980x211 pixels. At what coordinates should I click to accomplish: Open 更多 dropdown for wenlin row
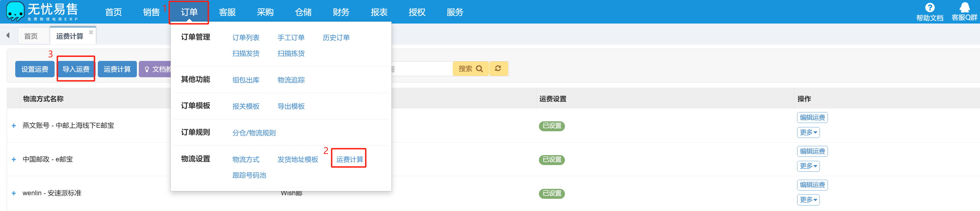808,200
